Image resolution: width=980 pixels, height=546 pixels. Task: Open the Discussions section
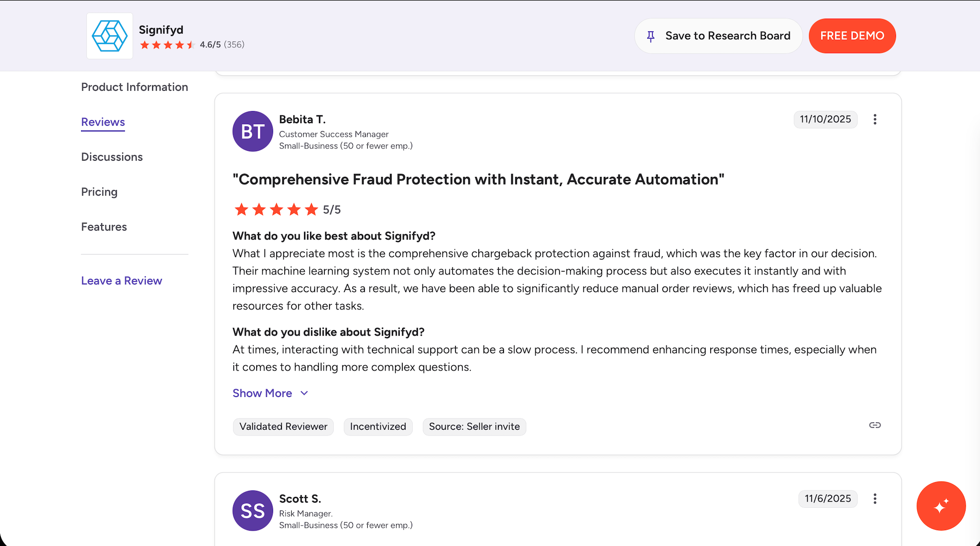pyautogui.click(x=112, y=157)
